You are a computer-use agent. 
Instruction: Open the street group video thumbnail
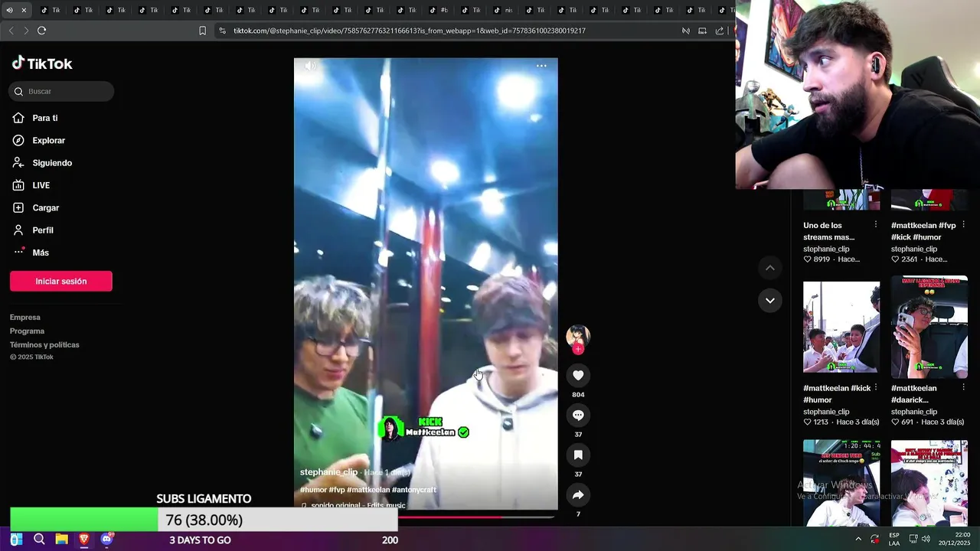pos(841,327)
